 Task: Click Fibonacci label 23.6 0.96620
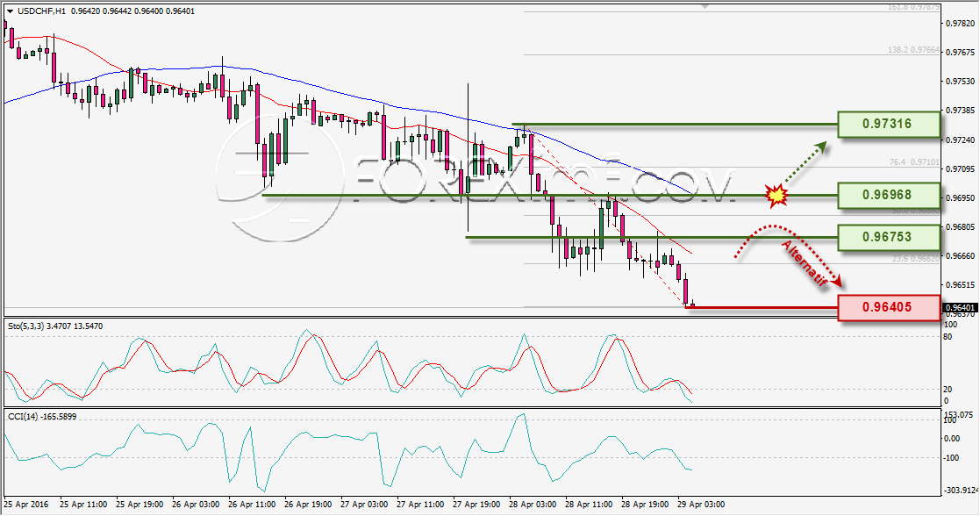[x=914, y=258]
